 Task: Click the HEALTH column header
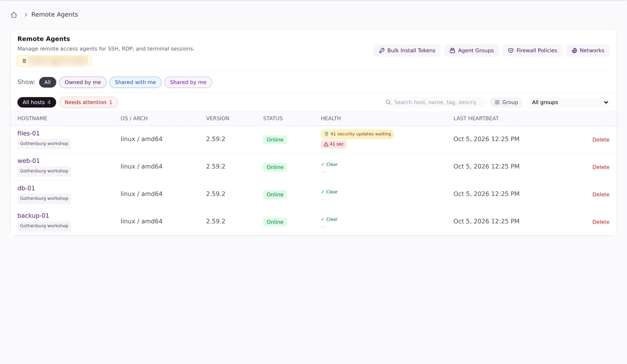coord(331,118)
